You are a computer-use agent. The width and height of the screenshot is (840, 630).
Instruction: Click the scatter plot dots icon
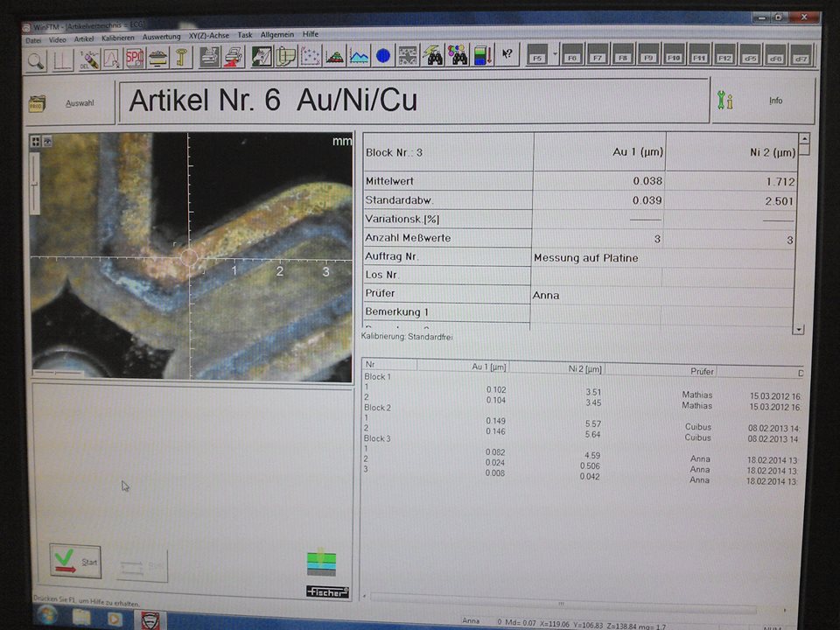coord(310,56)
